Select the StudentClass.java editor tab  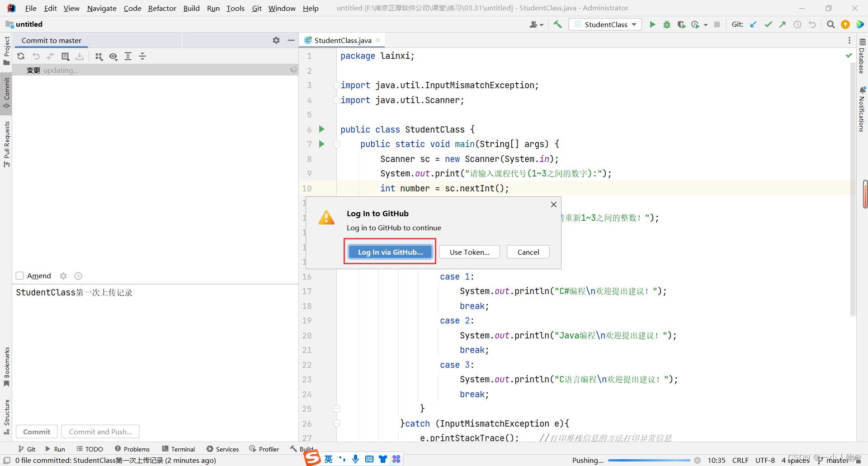coord(343,40)
